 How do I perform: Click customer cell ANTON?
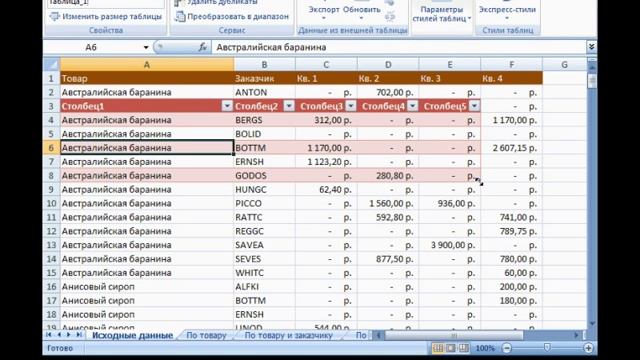tap(264, 92)
